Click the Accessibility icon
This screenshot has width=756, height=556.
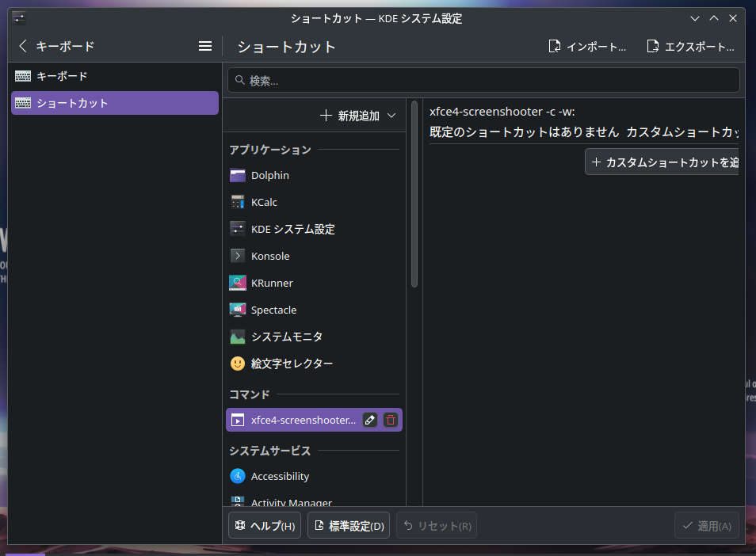[x=238, y=476]
